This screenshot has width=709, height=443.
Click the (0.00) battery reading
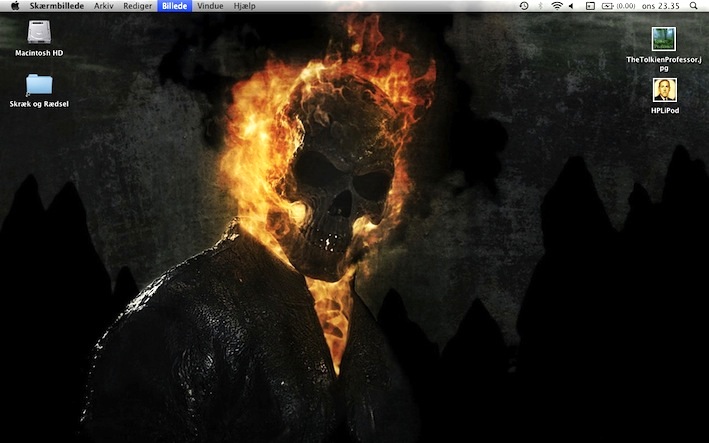pos(626,6)
